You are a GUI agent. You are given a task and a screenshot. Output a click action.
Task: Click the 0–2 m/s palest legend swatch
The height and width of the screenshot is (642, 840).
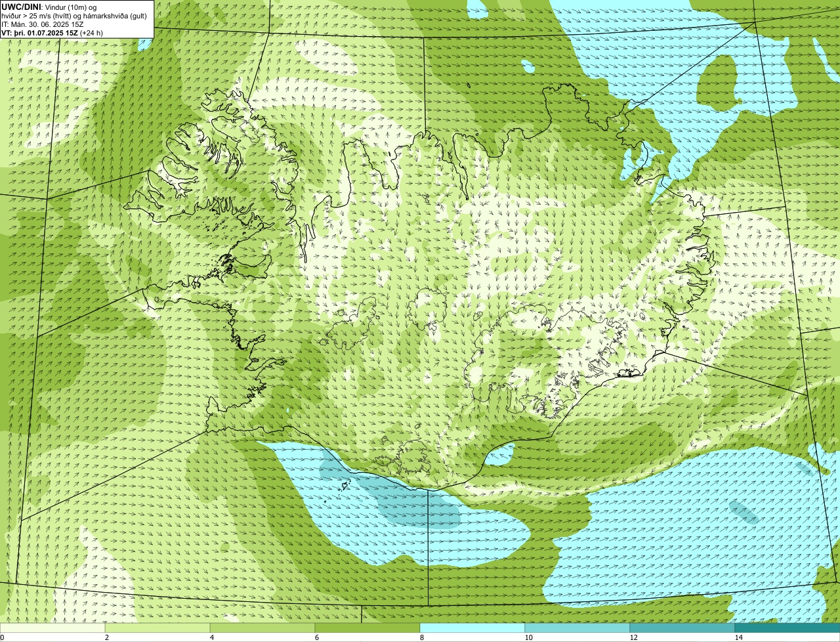52,628
